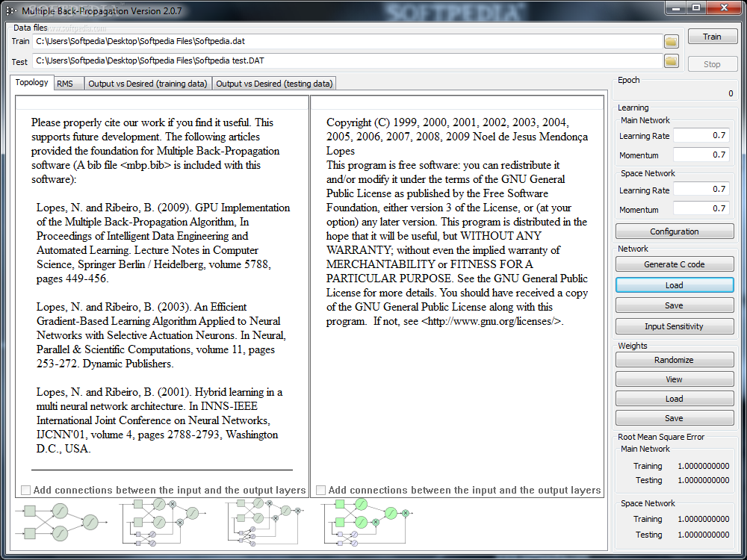Edit Space Network Learning Rate field

click(701, 190)
